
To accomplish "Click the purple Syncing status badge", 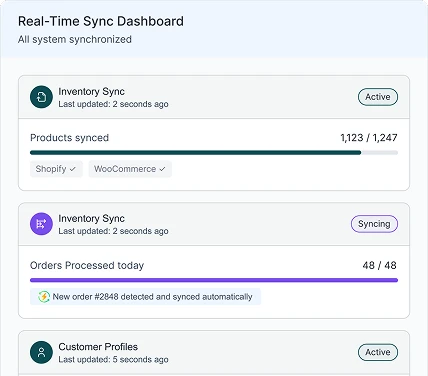I will [374, 224].
